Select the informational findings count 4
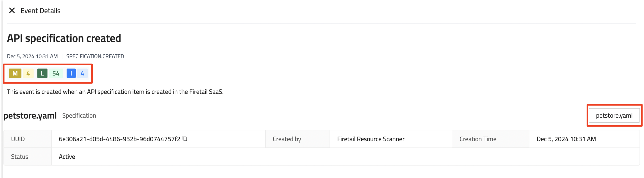Screen dimensions: 644x178 point(82,73)
